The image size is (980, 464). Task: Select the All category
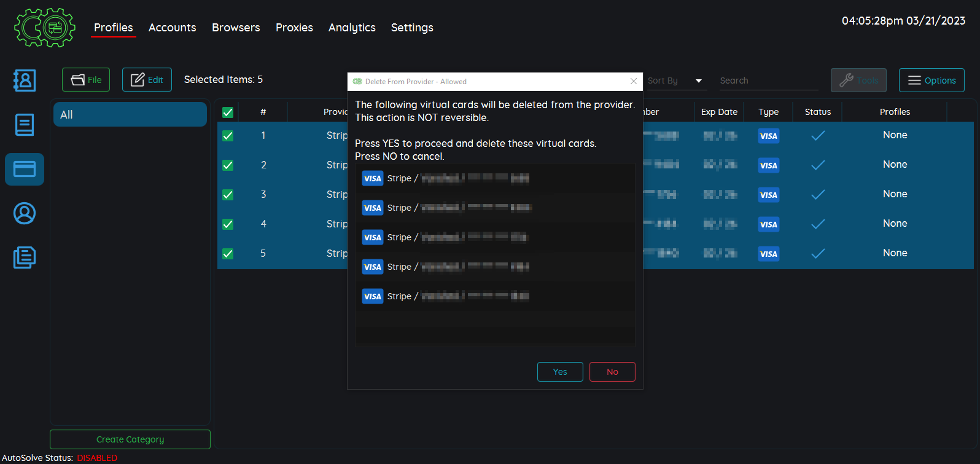coord(130,114)
